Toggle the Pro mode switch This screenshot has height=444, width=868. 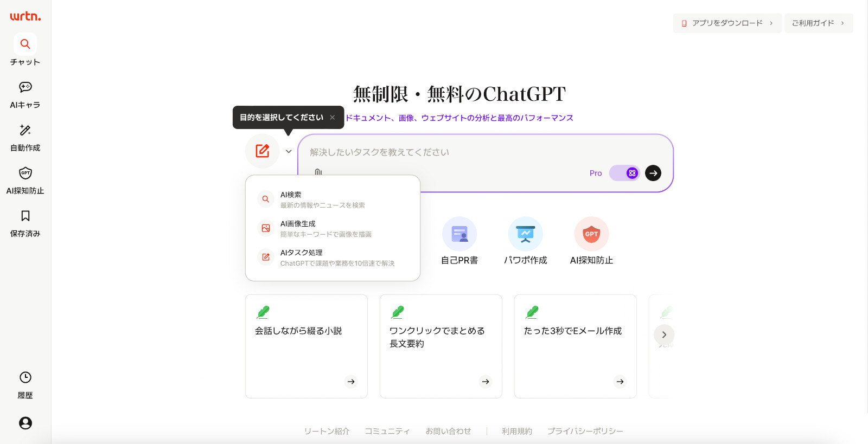pyautogui.click(x=624, y=173)
